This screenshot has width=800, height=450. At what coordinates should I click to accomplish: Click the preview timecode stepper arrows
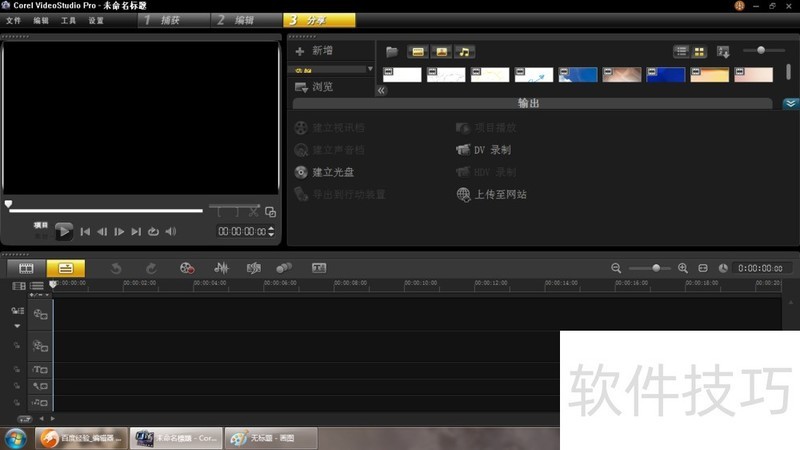tap(271, 232)
